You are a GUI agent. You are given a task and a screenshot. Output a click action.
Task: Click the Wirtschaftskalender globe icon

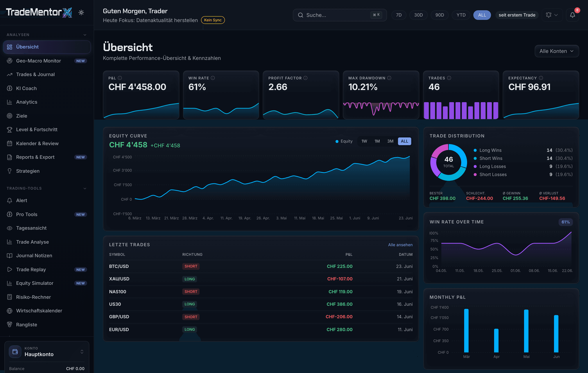tap(10, 311)
